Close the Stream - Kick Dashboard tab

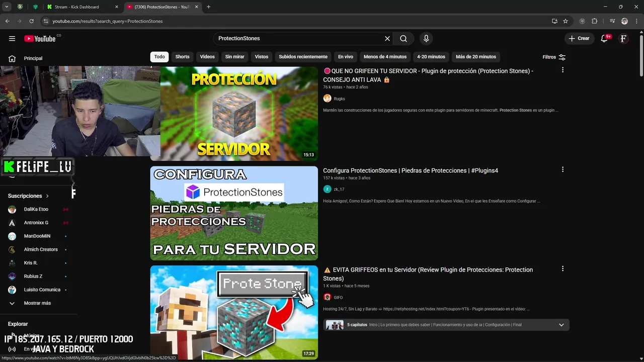tap(117, 7)
